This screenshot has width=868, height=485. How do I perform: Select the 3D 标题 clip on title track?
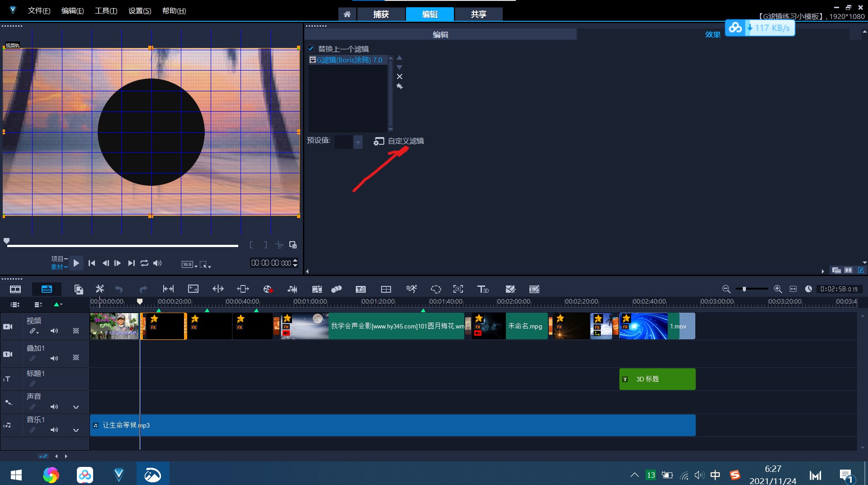click(x=657, y=379)
